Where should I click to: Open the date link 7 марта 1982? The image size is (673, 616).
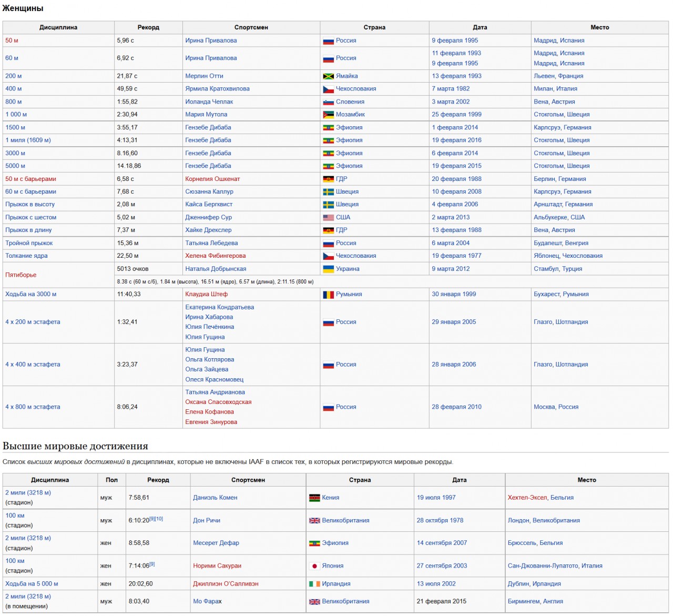click(451, 89)
